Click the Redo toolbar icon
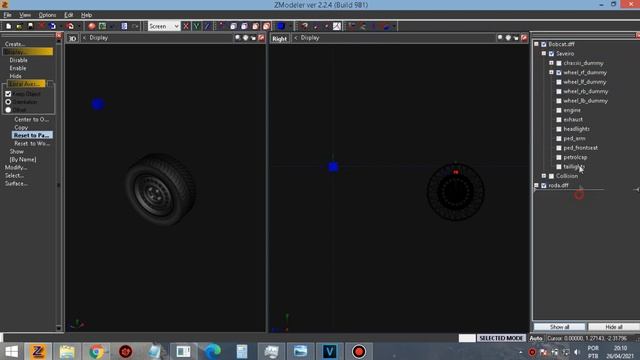This screenshot has width=640, height=360. (x=70, y=26)
